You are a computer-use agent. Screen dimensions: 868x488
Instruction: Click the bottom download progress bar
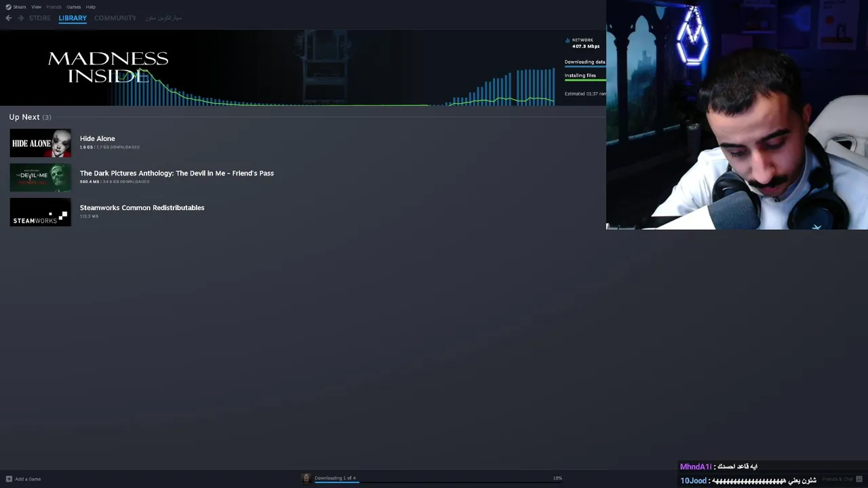[438, 482]
